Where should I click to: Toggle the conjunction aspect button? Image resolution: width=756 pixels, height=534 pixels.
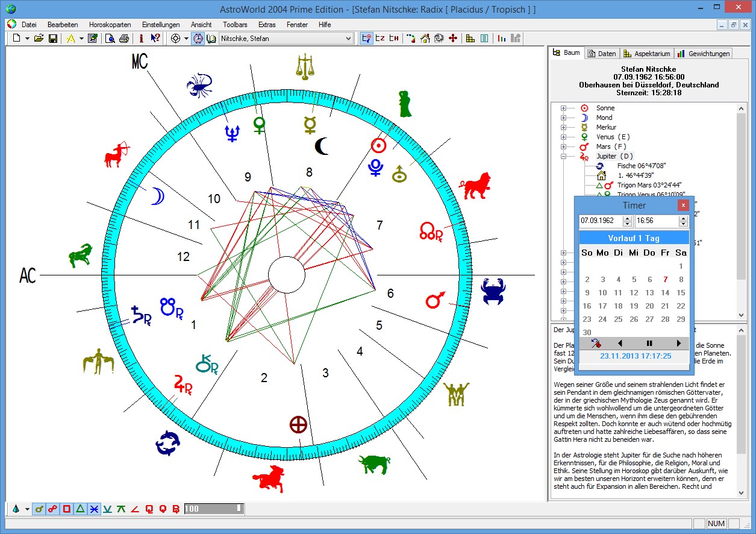pyautogui.click(x=39, y=509)
